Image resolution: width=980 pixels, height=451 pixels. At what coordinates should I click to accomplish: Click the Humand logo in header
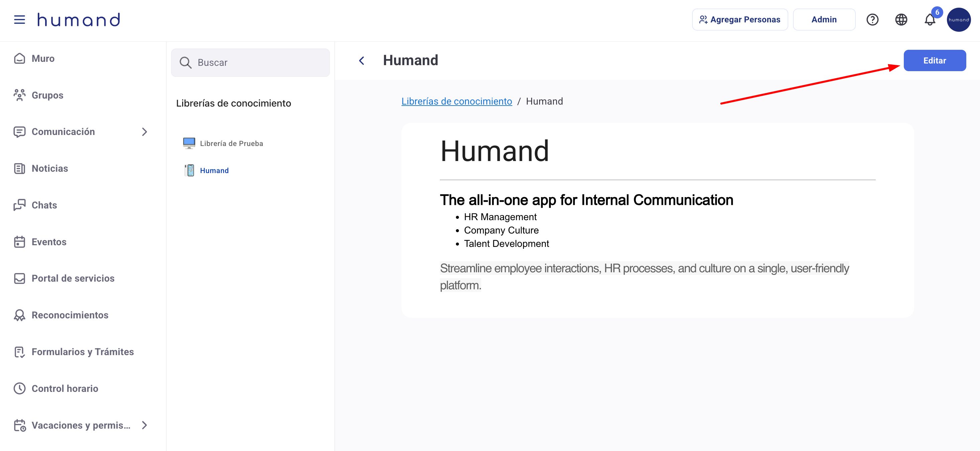coord(79,20)
